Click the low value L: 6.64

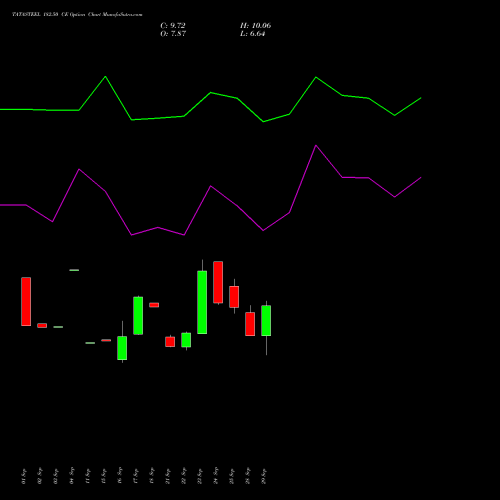[252, 34]
